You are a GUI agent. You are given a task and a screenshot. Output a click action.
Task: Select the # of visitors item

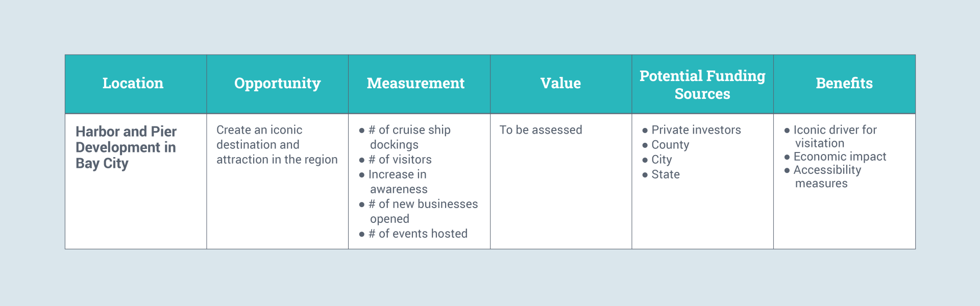pos(400,160)
